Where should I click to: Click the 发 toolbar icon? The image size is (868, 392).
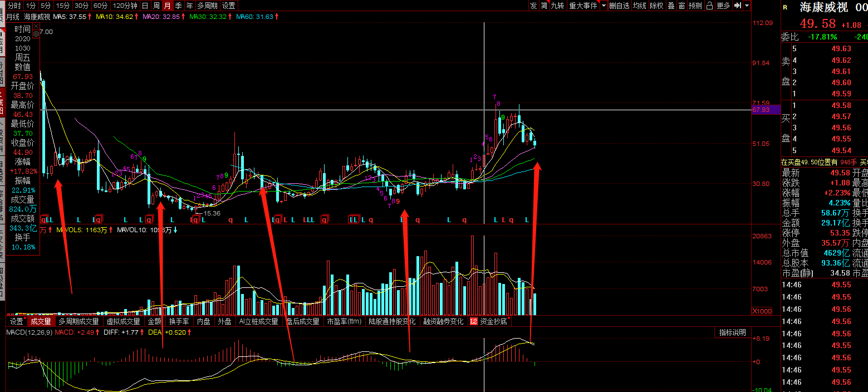pyautogui.click(x=533, y=6)
